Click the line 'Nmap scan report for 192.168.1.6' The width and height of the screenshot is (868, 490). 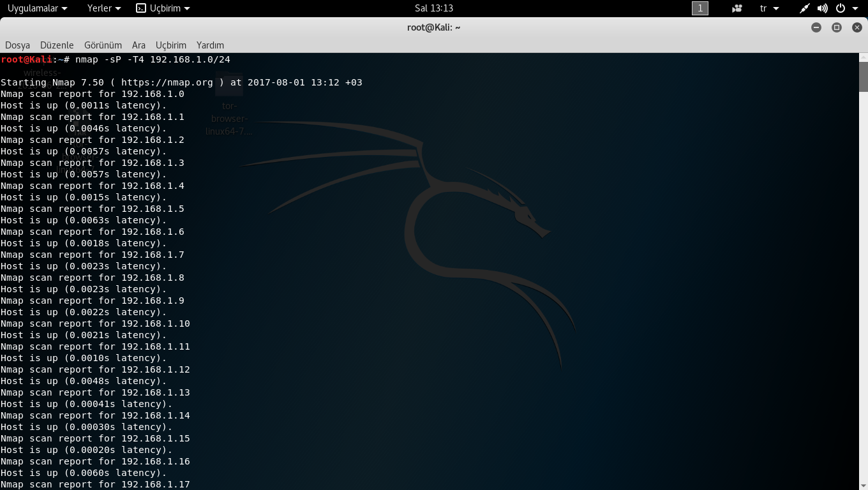[93, 232]
